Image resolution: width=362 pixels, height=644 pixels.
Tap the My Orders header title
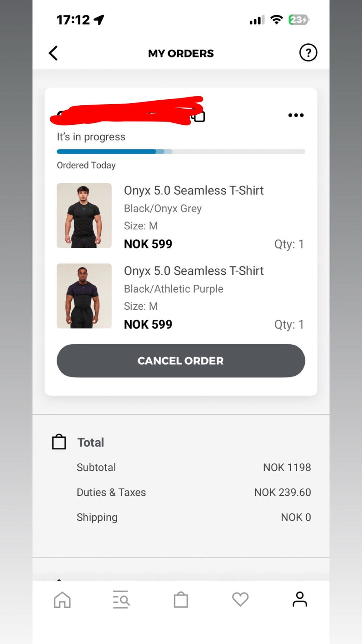tap(181, 53)
